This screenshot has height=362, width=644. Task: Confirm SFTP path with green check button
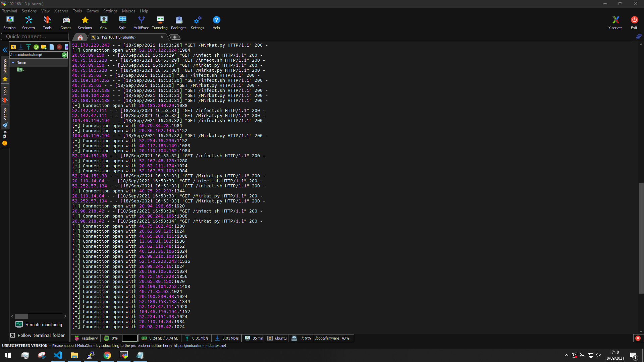pyautogui.click(x=64, y=55)
